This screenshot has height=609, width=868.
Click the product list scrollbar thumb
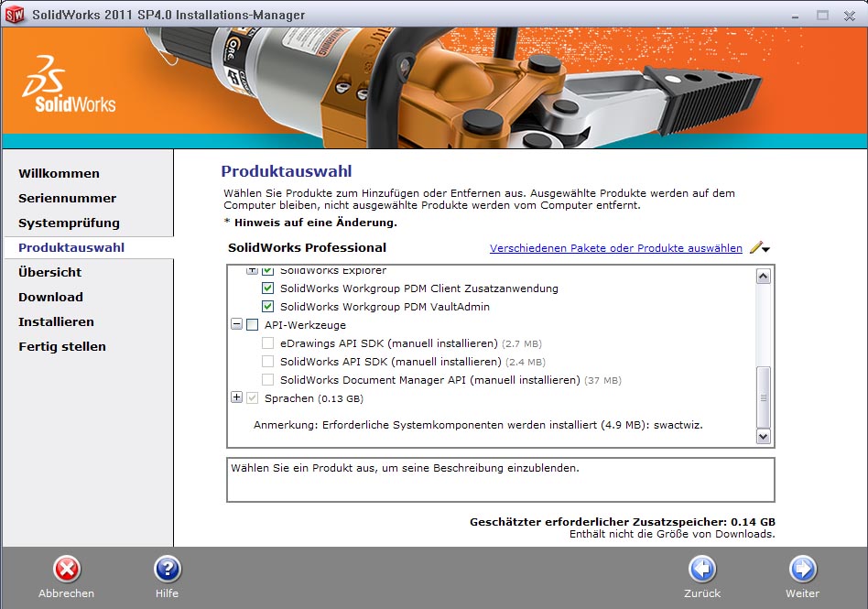tap(764, 397)
